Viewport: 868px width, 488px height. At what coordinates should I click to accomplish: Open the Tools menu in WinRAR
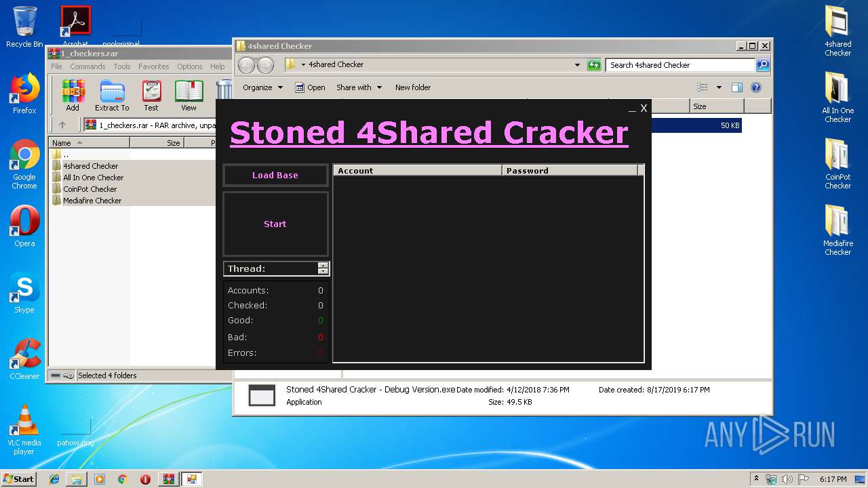[x=122, y=66]
